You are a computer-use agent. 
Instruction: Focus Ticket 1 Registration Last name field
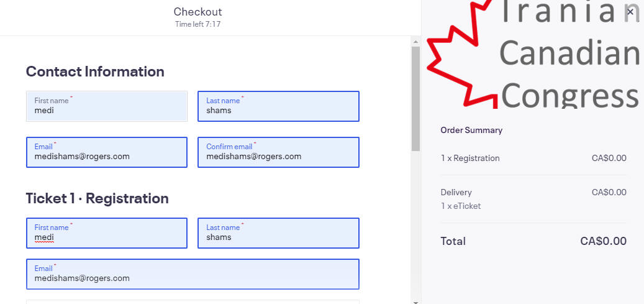[x=278, y=233]
